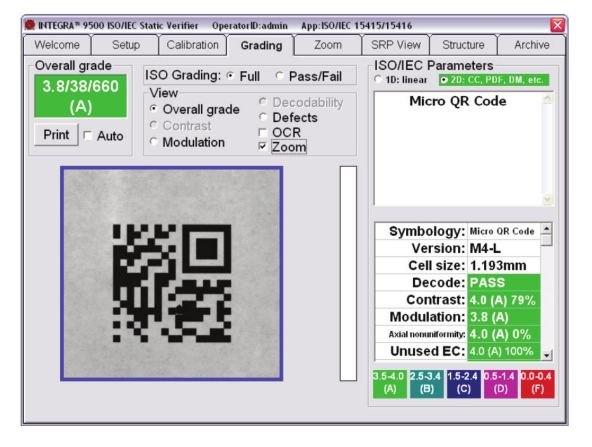Click the Print button
The width and height of the screenshot is (592, 447).
[x=56, y=135]
